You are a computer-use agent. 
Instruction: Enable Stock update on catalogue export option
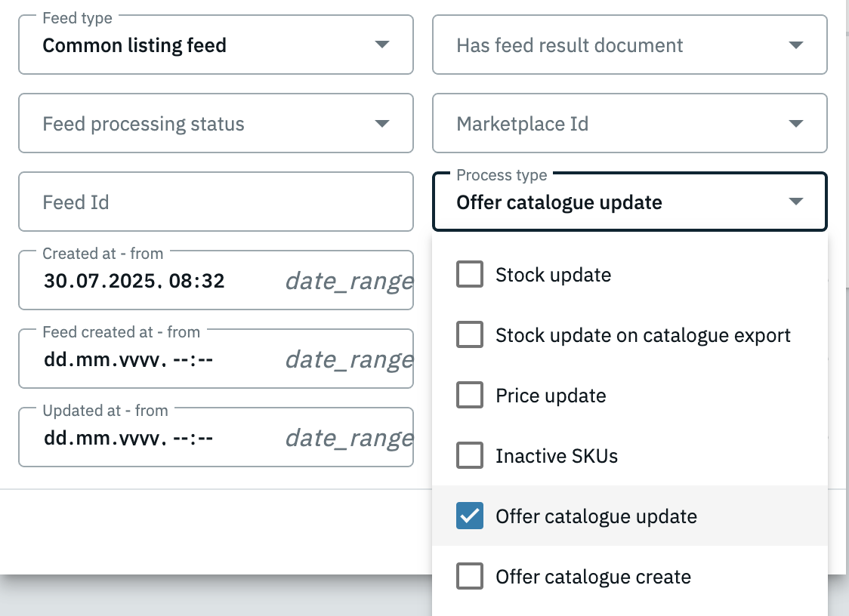point(470,335)
